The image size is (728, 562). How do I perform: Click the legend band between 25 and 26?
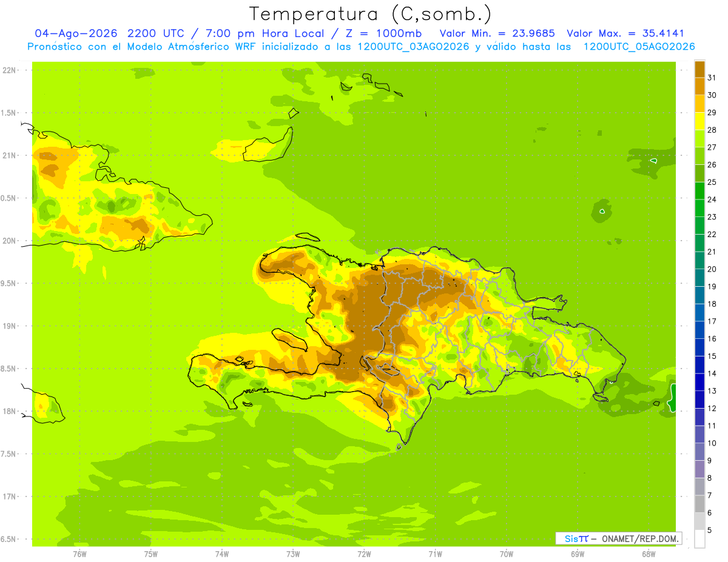tap(699, 173)
